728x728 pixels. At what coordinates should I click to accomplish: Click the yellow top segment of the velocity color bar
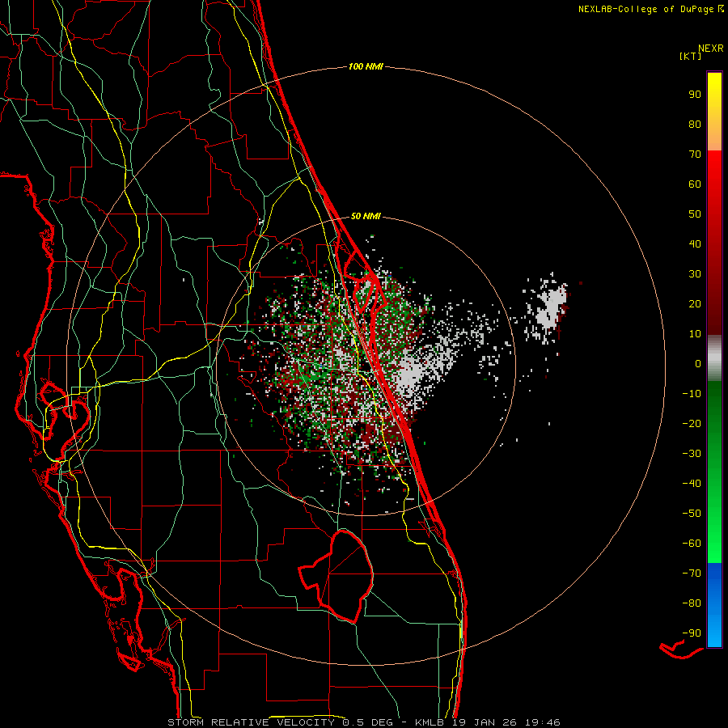pos(714,112)
